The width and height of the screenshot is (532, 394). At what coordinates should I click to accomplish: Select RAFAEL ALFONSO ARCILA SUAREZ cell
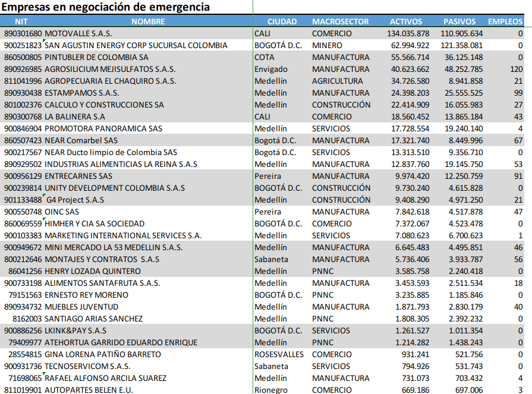106,378
